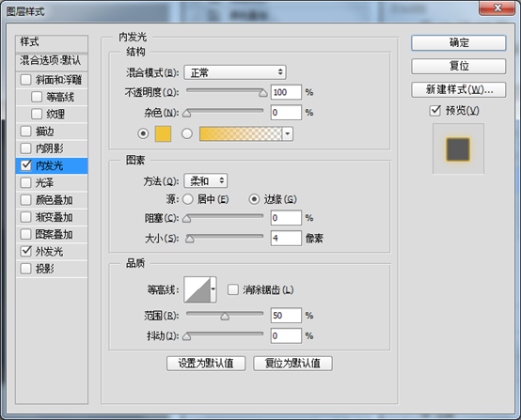521x420 pixels.
Task: Select 居中(E) source radio button
Action: coord(188,199)
